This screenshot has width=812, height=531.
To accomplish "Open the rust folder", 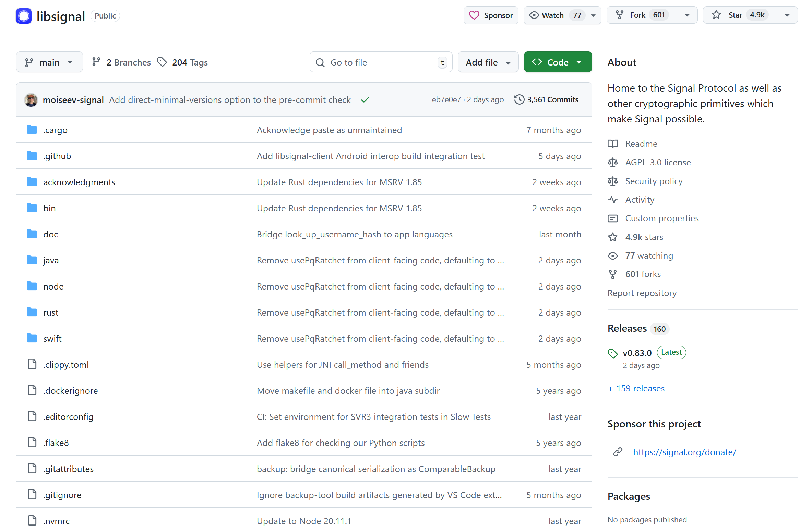I will 51,312.
